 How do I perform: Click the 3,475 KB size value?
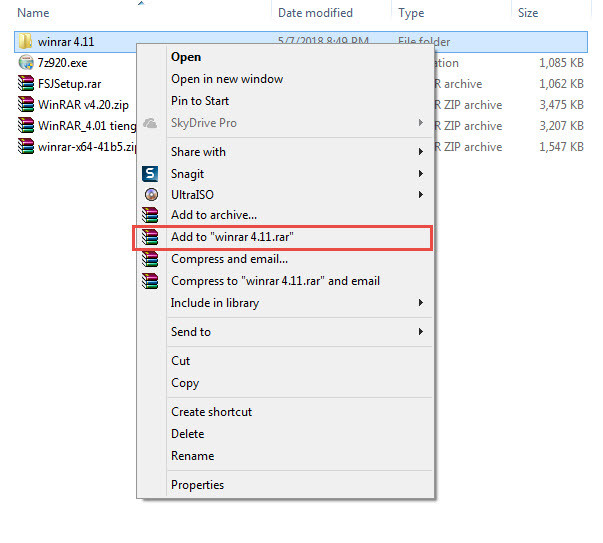point(561,105)
